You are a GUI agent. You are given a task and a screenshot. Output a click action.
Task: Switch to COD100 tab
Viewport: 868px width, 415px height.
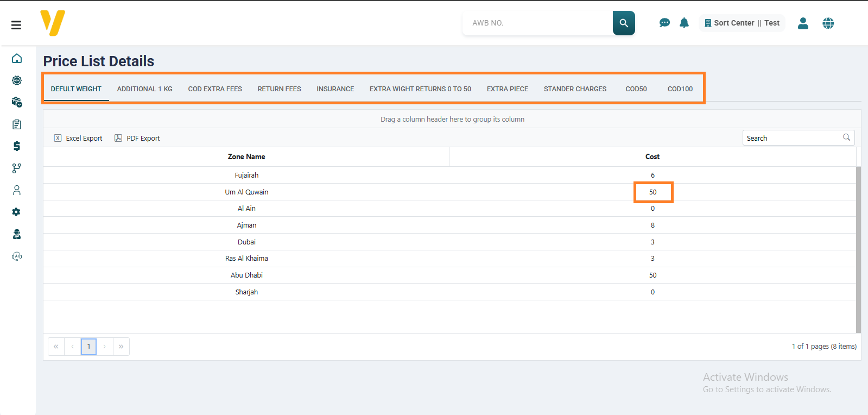coord(680,89)
